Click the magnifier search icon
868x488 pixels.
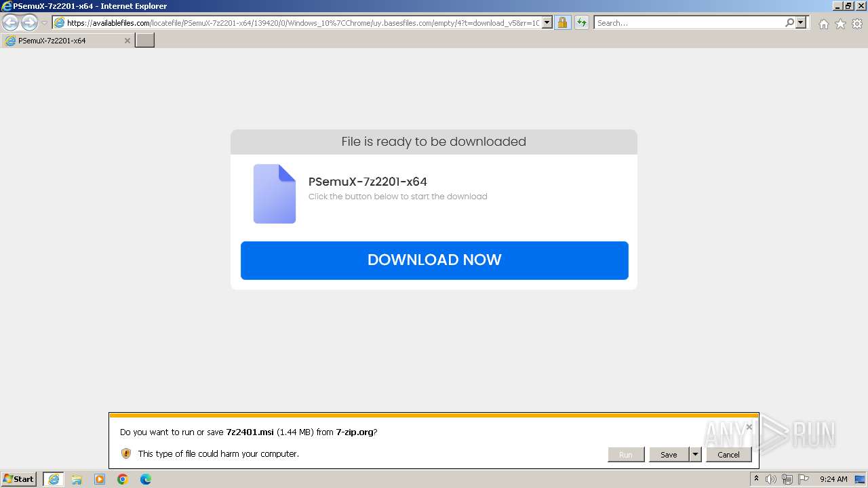click(789, 22)
